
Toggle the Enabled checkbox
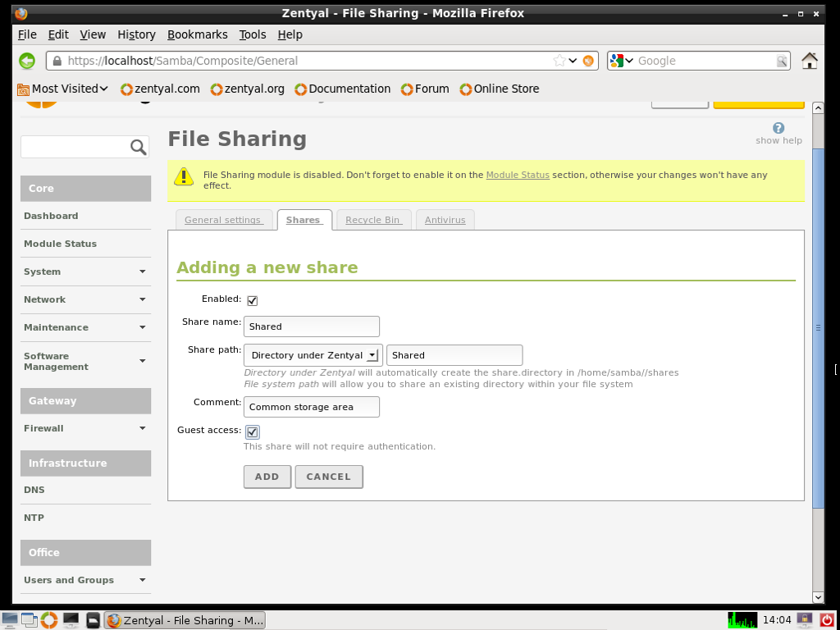click(253, 300)
